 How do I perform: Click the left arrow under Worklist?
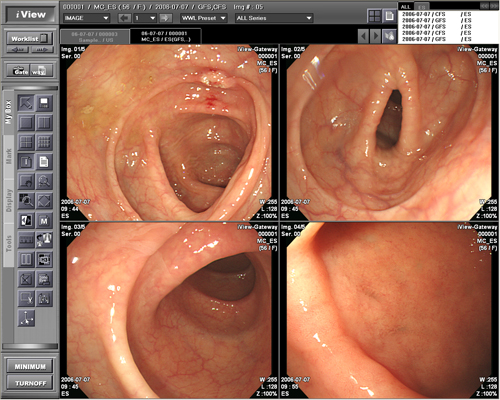click(18, 50)
